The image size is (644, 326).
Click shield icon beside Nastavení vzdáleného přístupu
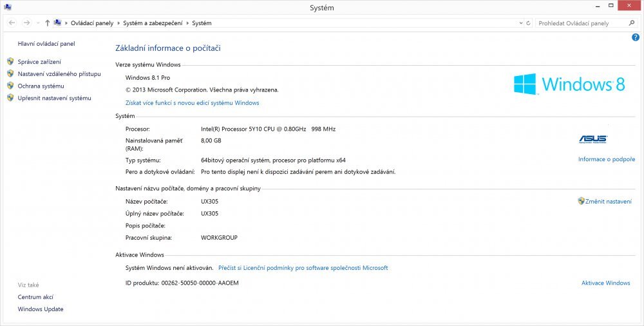point(11,73)
